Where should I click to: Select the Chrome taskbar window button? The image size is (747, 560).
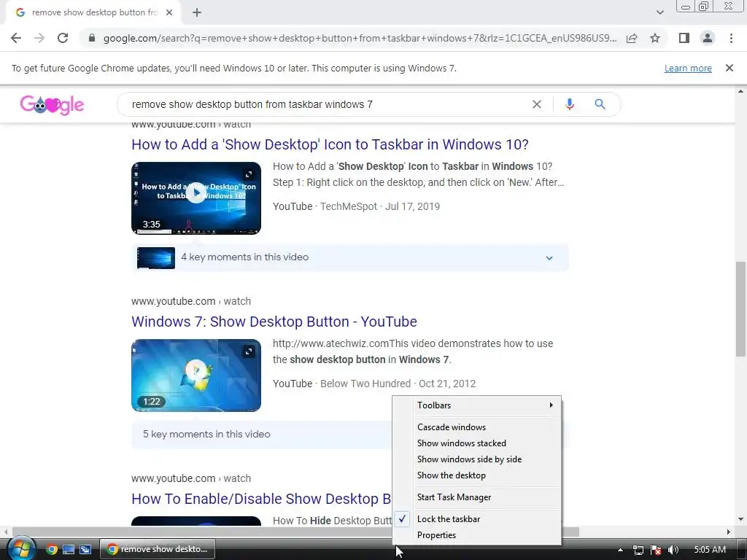[158, 549]
